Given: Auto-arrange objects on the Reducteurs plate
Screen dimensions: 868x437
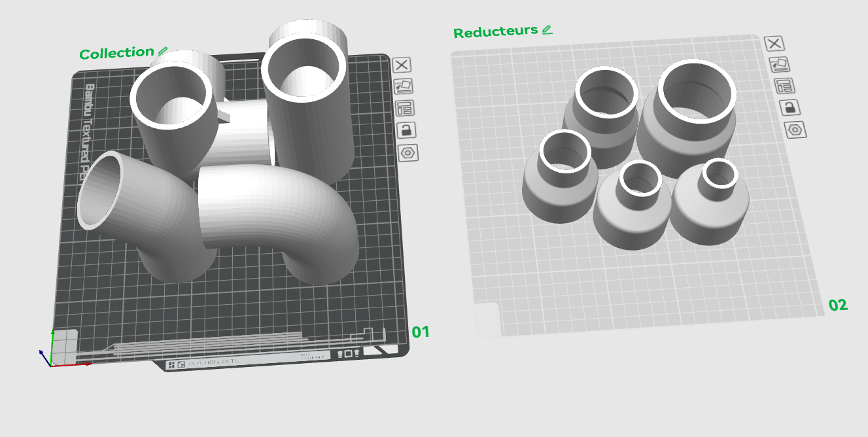Looking at the screenshot, I should (x=784, y=86).
